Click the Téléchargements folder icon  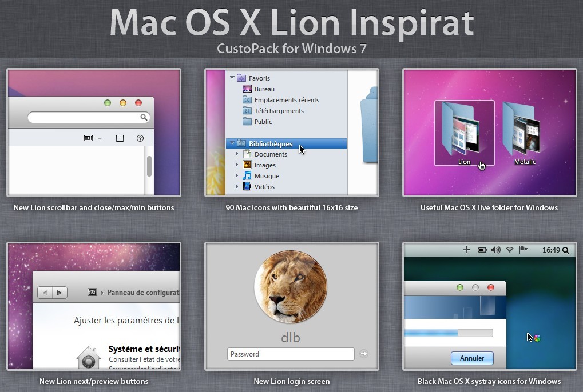pyautogui.click(x=247, y=110)
